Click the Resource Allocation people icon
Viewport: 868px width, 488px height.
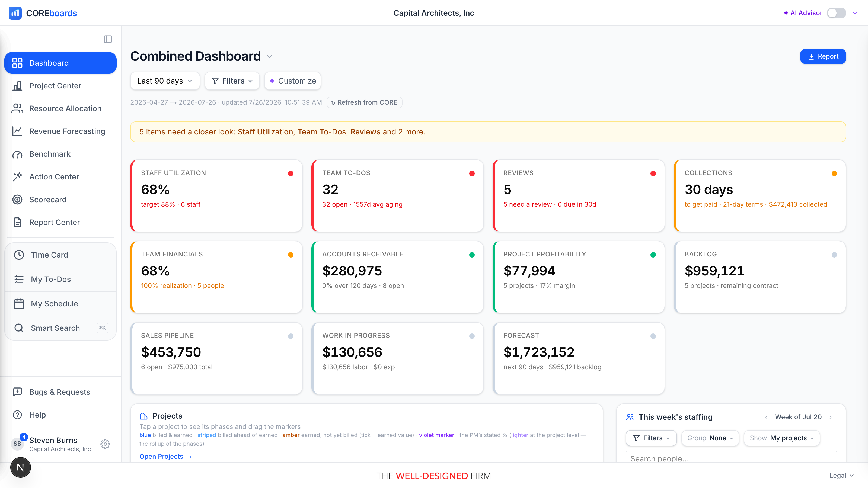tap(18, 108)
